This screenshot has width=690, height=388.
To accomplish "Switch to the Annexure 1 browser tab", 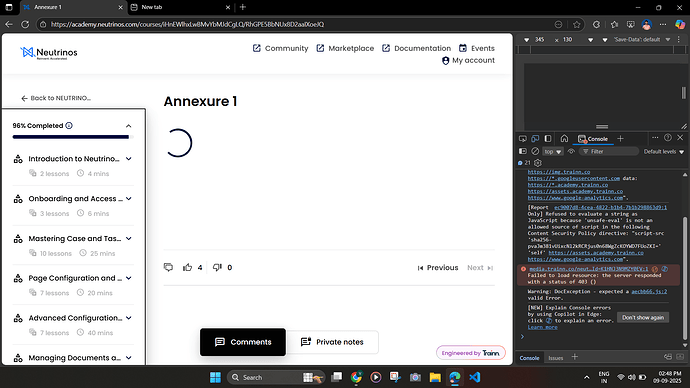I will [x=73, y=7].
